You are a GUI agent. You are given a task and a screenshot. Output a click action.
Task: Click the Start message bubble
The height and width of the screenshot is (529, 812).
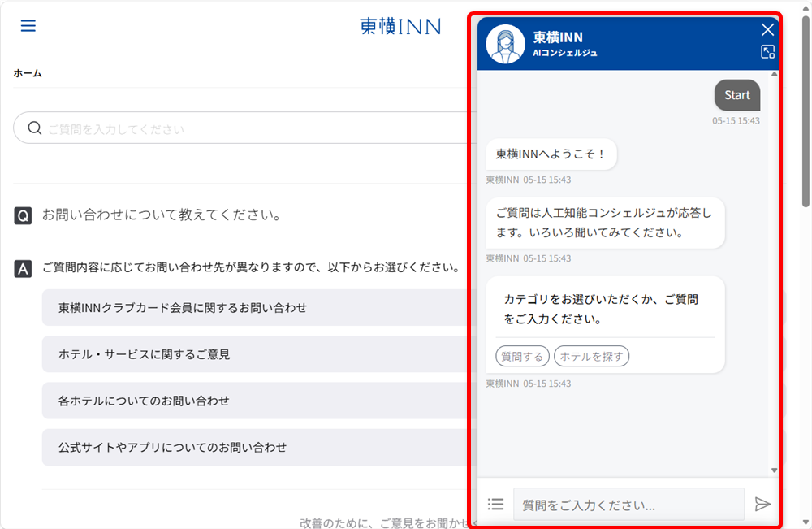737,95
